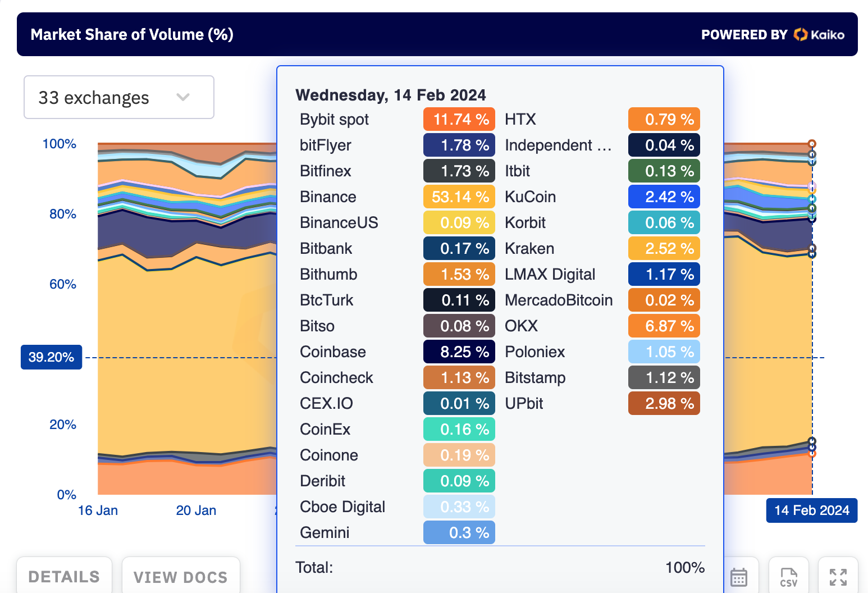Click the Bybit spot 11.74 % swatch

(459, 120)
